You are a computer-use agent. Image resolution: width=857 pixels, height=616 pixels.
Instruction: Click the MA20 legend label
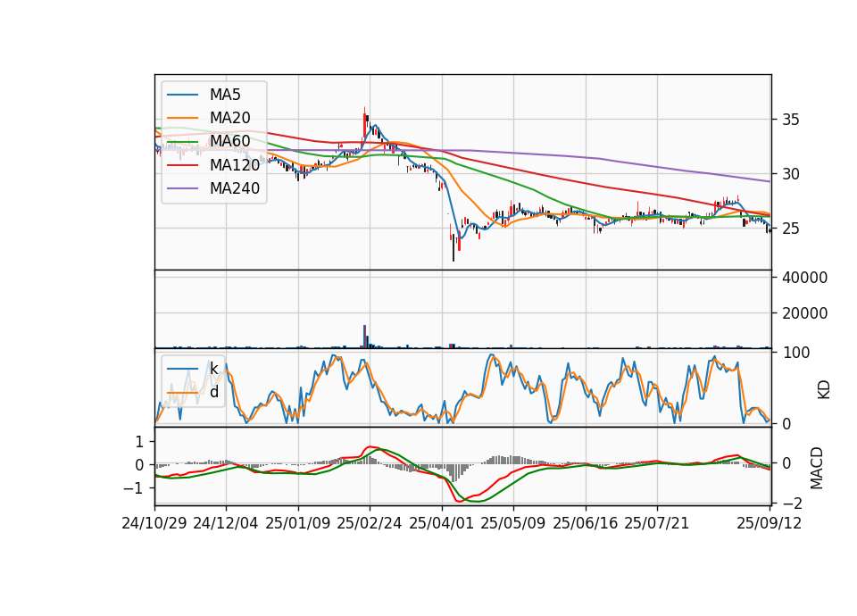[x=229, y=118]
